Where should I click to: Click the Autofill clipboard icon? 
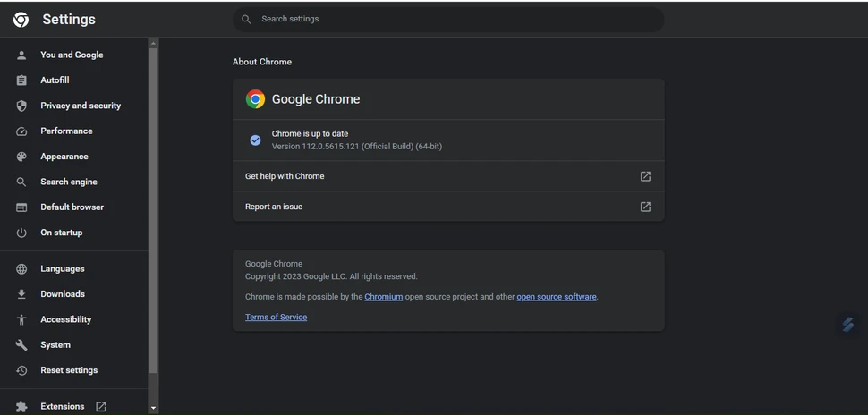coord(21,80)
